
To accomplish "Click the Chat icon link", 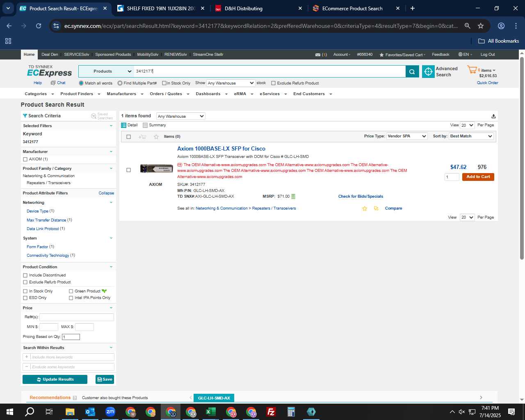I will [58, 83].
